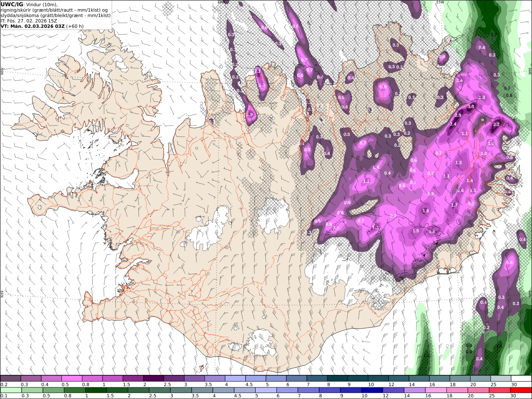Viewport: 532px width, 399px height.
Task: Click the '15W' longitude label at the top edge
Action: tap(440, 2)
